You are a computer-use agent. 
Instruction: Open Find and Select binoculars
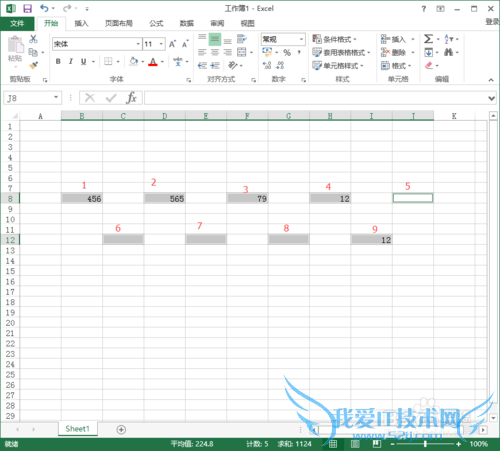pyautogui.click(x=449, y=52)
